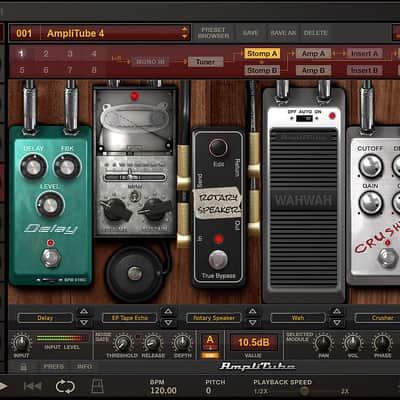Click the selected module PHASE knob

coord(382,342)
